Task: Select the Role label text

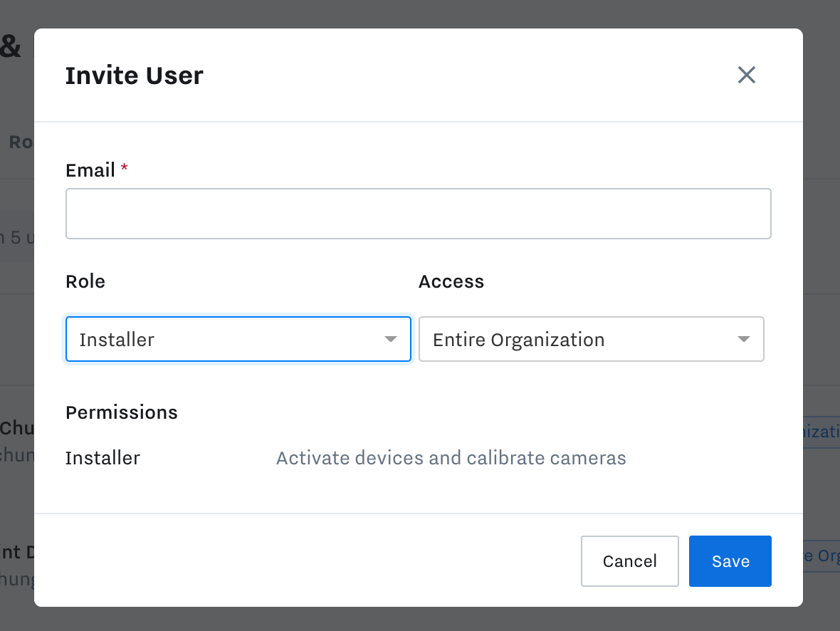Action: coord(85,281)
